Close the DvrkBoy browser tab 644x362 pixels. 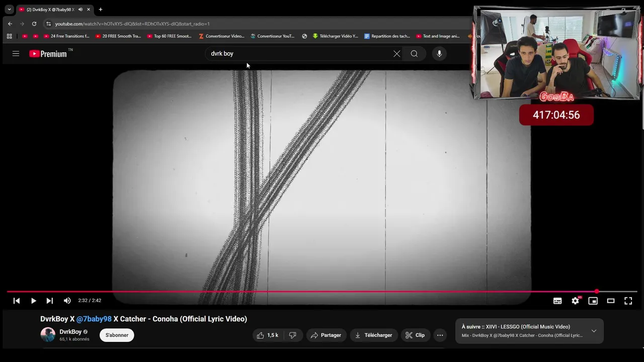89,10
